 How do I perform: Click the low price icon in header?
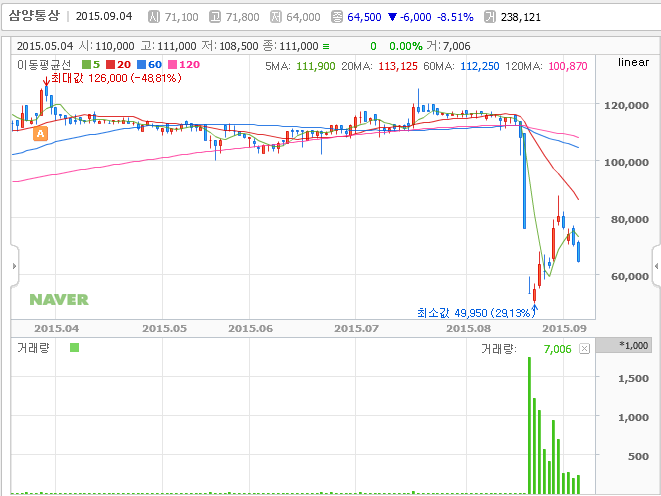tap(276, 17)
